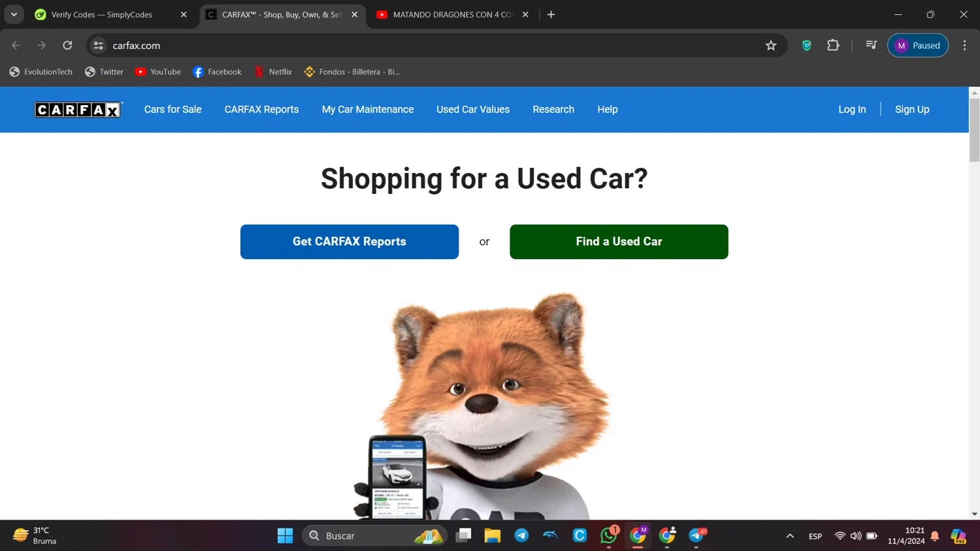Open Cars for Sale menu
Viewport: 980px width, 551px height.
[173, 110]
